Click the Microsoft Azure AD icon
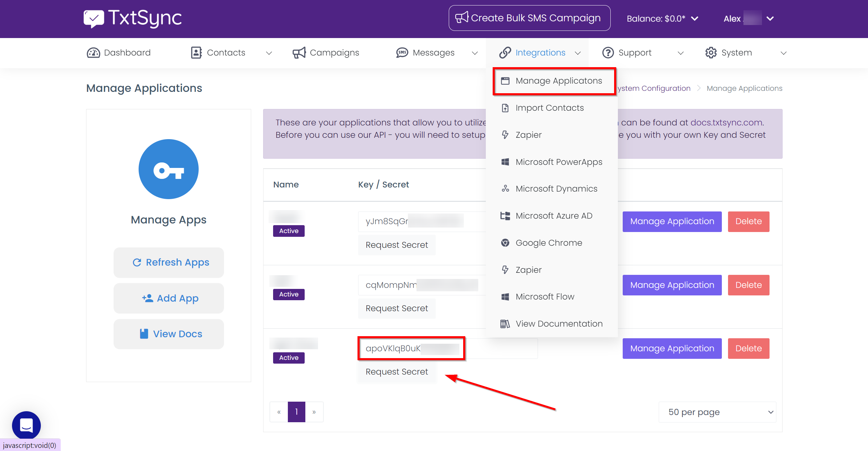The height and width of the screenshot is (451, 868). tap(505, 216)
